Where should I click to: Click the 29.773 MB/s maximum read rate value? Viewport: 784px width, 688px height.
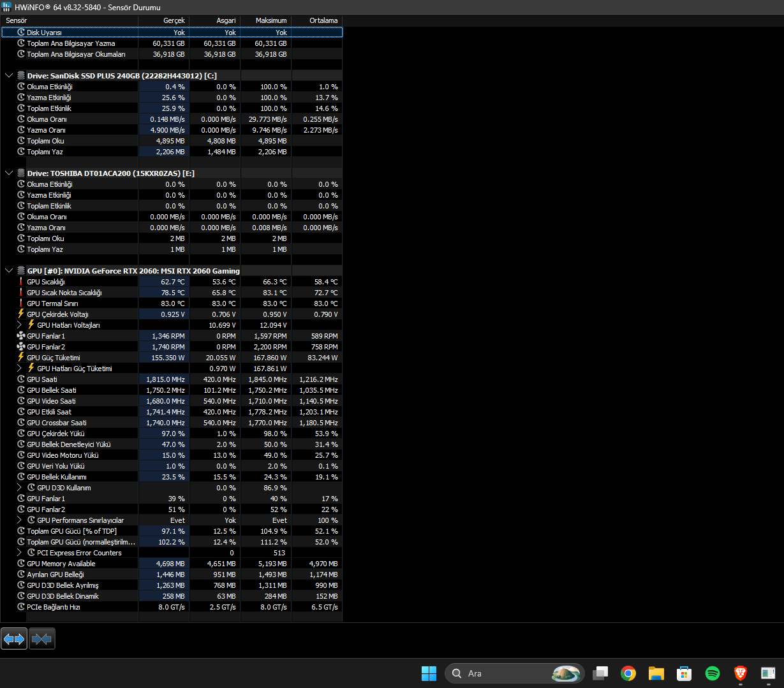pyautogui.click(x=267, y=119)
